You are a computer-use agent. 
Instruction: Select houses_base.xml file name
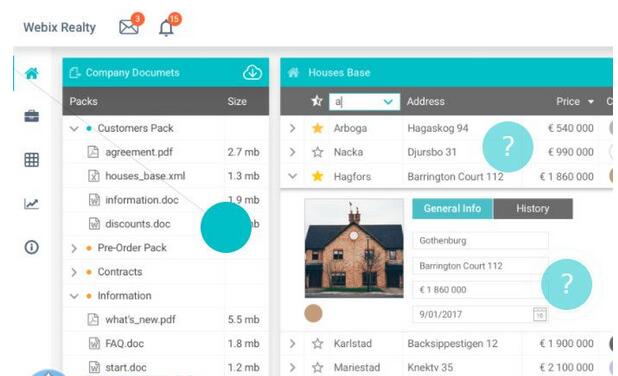coord(145,176)
